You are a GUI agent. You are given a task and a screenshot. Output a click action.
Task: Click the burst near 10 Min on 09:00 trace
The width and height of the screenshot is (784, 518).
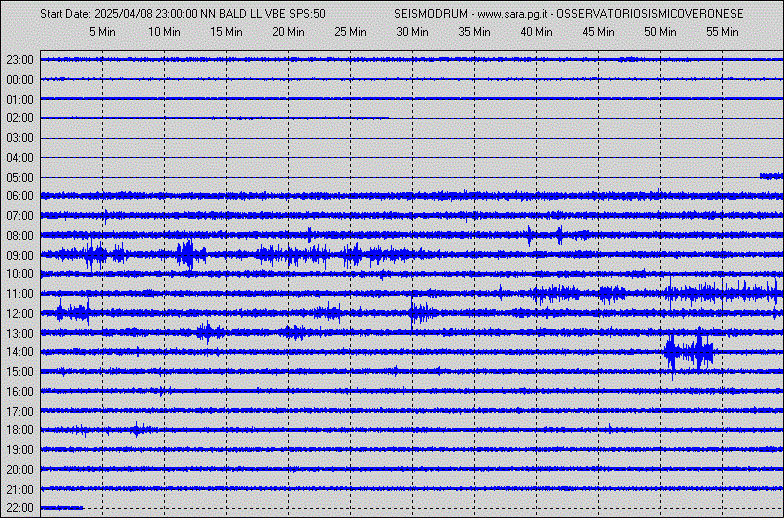[189, 254]
